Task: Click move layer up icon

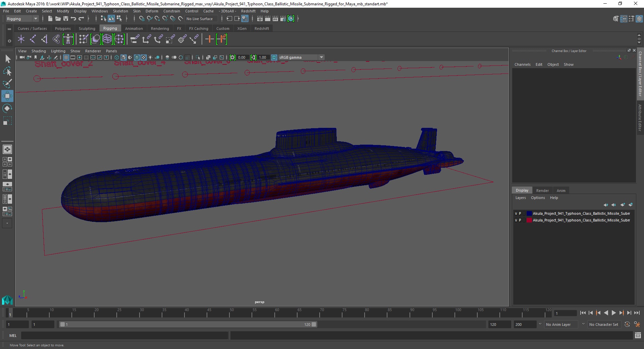Action: point(606,205)
